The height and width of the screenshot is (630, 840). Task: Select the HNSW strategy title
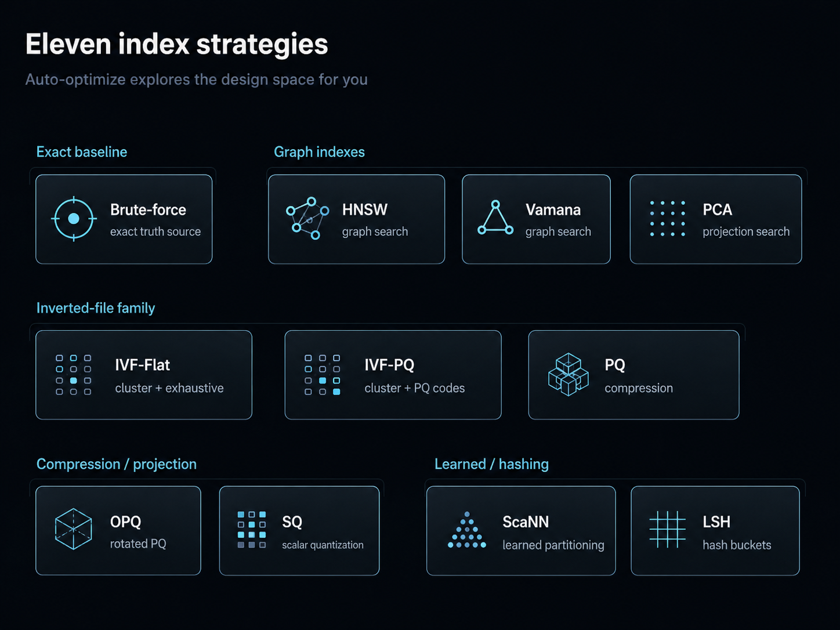tap(365, 209)
